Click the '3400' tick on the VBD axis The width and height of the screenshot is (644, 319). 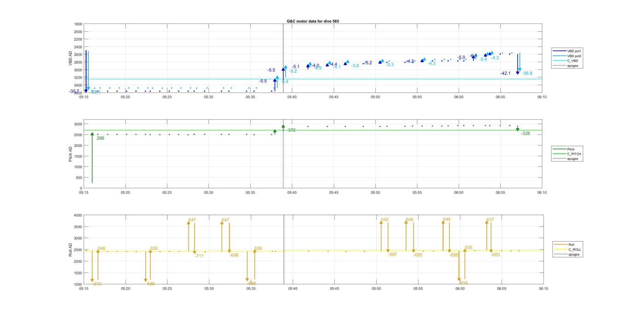(78, 85)
